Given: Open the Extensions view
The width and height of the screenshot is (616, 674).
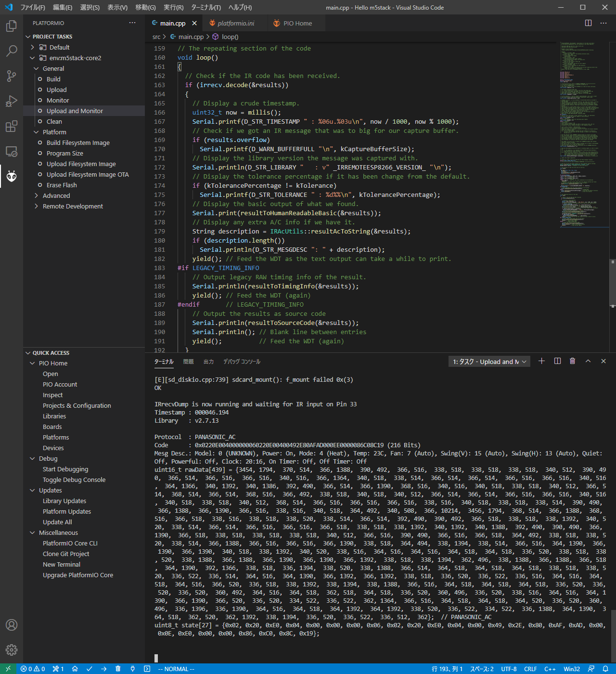Looking at the screenshot, I should (x=12, y=126).
